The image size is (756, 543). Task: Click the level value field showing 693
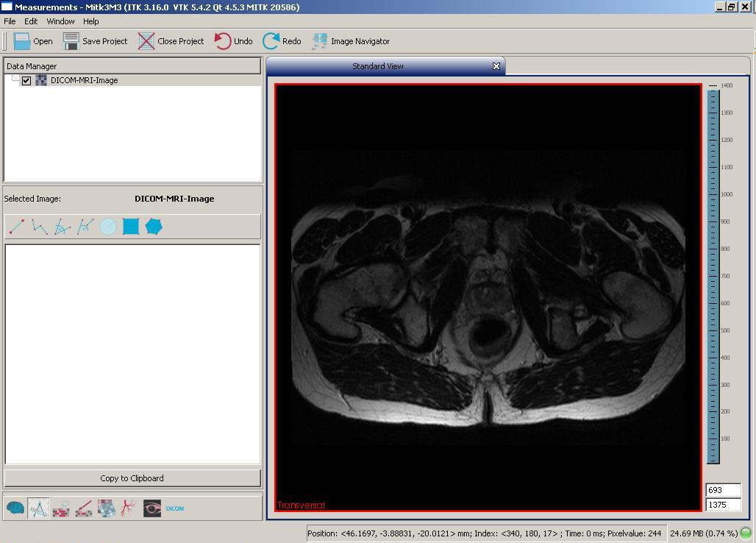[x=722, y=490]
